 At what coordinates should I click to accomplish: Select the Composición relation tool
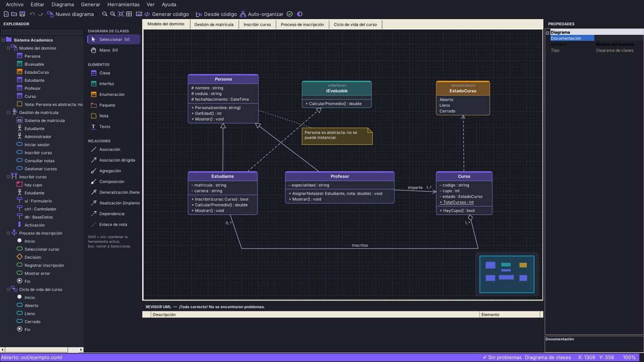(x=113, y=182)
